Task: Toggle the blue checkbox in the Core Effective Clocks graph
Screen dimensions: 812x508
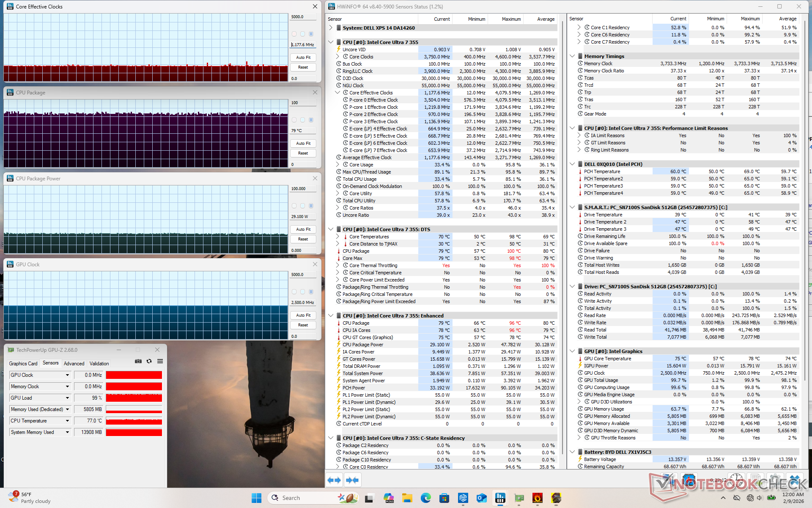Action: (311, 34)
